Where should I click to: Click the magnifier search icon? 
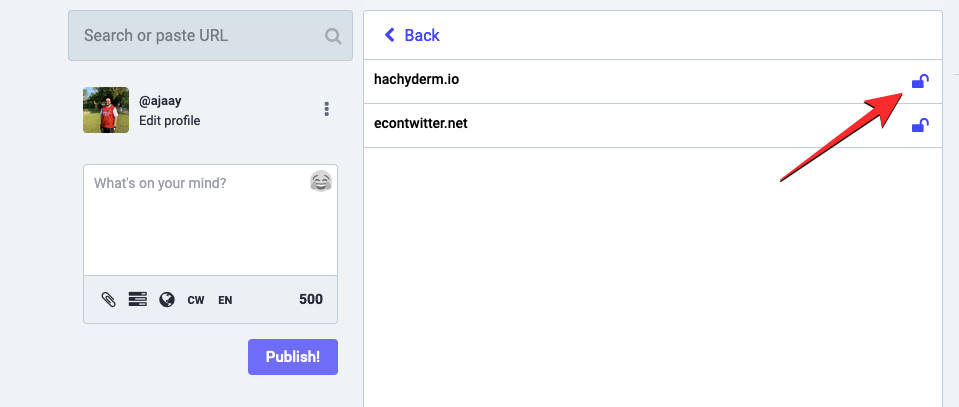point(333,36)
